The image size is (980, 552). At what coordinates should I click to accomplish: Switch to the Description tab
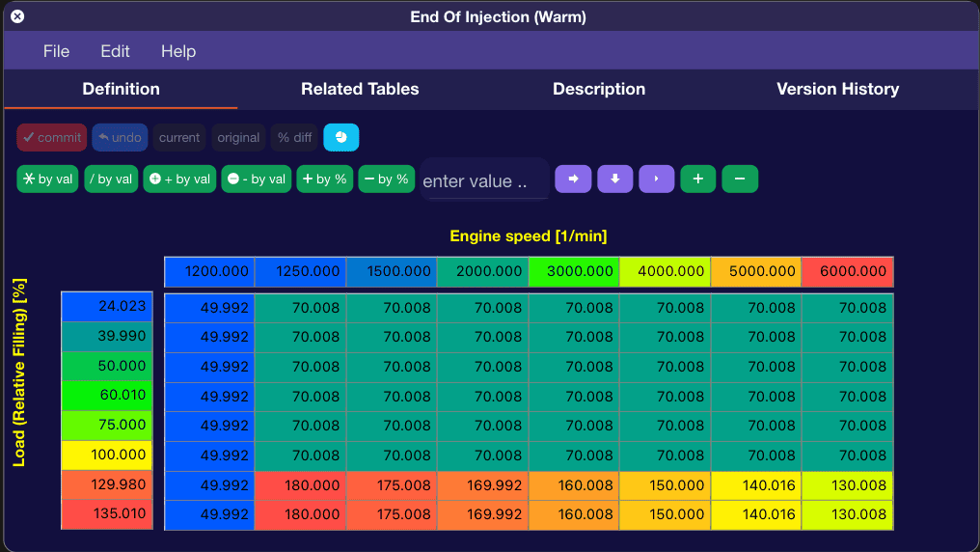[x=599, y=89]
